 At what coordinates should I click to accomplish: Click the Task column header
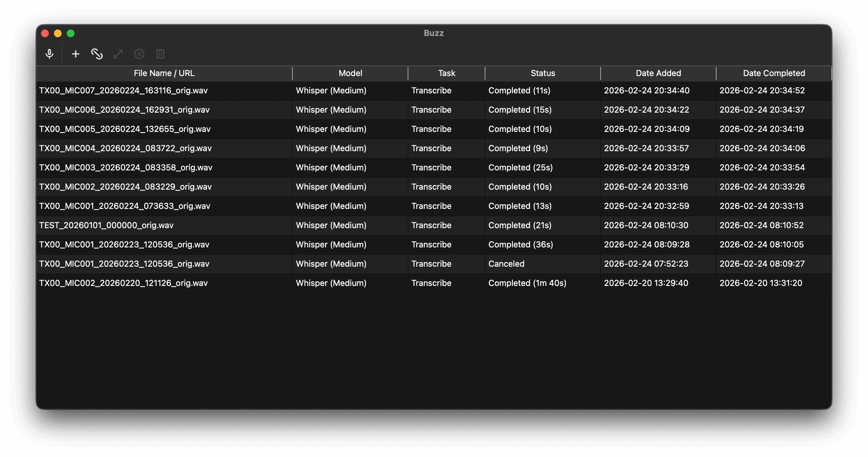click(x=447, y=73)
